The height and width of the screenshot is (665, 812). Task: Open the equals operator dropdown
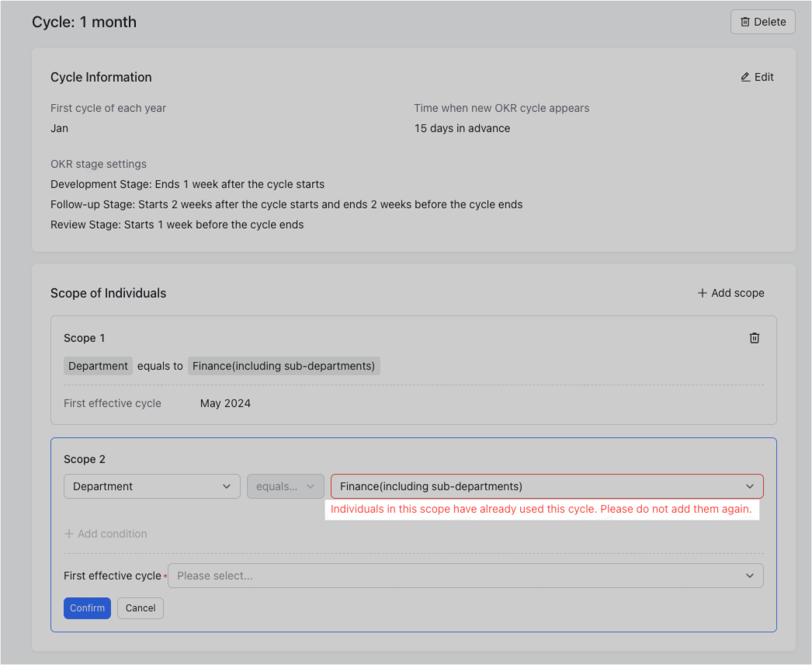click(x=286, y=486)
